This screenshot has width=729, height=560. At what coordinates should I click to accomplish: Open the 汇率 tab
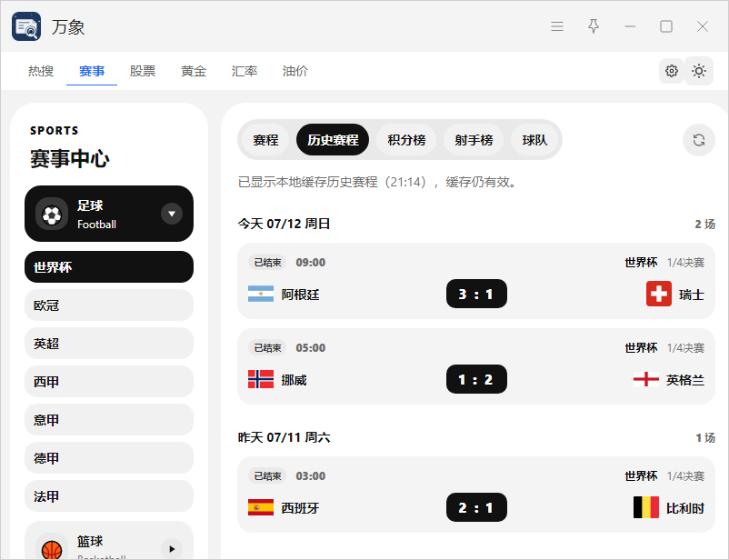(x=245, y=71)
